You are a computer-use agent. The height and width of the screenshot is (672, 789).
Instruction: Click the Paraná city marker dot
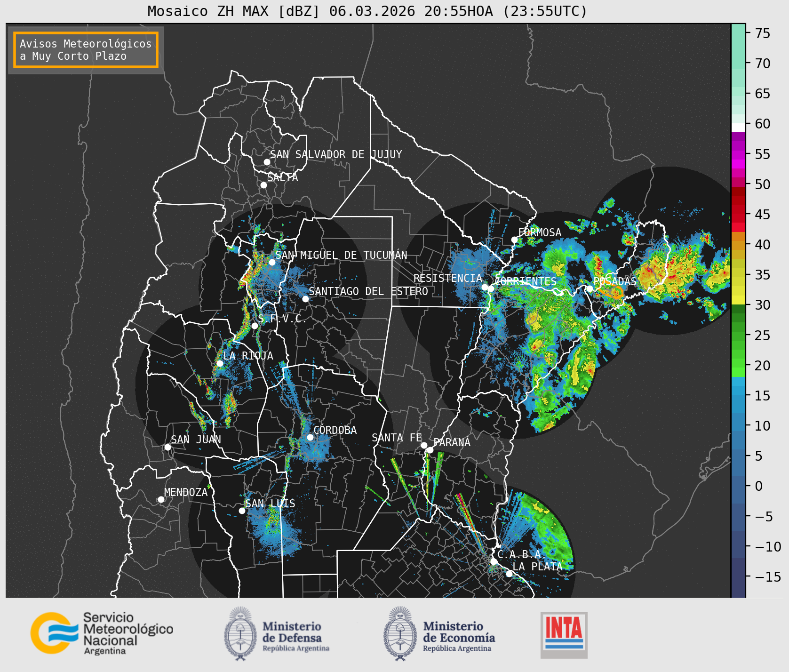click(x=430, y=450)
